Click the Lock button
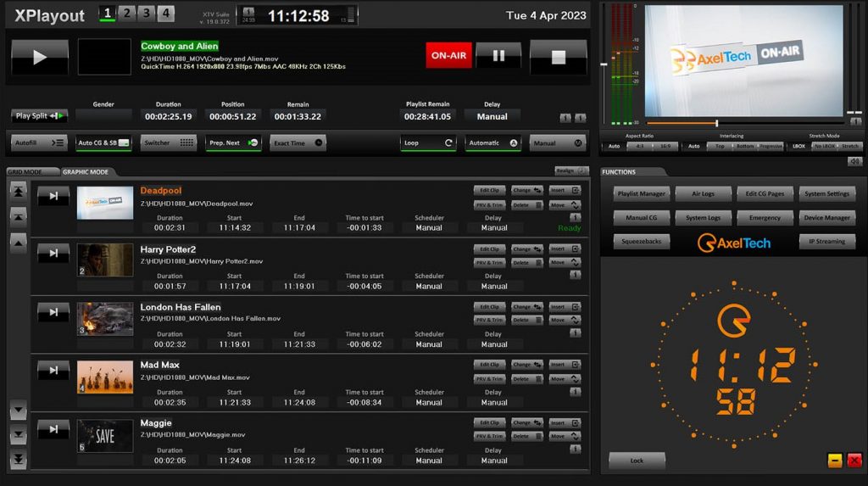The width and height of the screenshot is (868, 486). tap(637, 461)
